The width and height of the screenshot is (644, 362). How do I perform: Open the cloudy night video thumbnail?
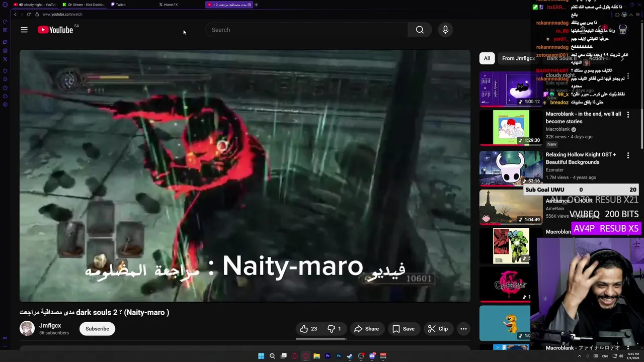pos(511,89)
